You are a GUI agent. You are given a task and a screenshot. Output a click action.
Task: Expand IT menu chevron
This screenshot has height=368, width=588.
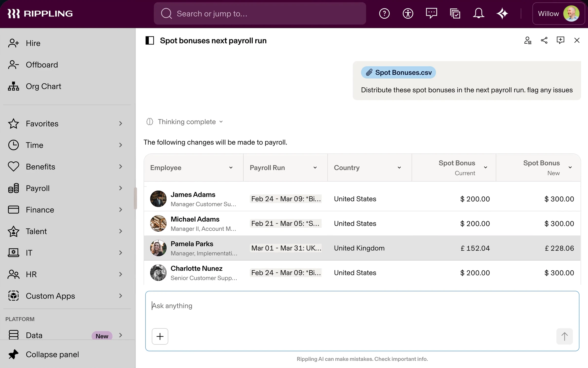coord(121,253)
